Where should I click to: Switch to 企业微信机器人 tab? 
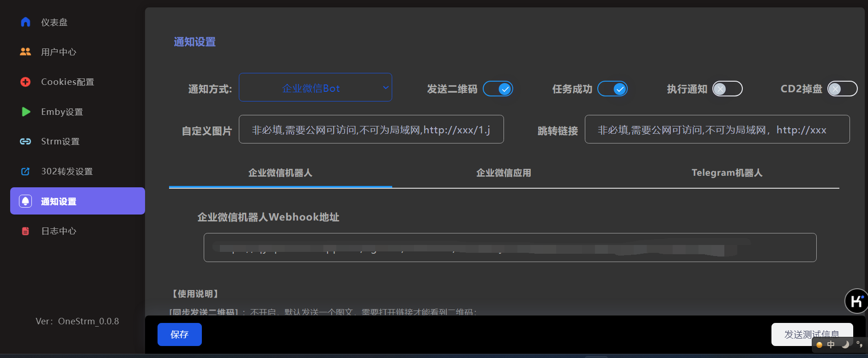point(280,173)
